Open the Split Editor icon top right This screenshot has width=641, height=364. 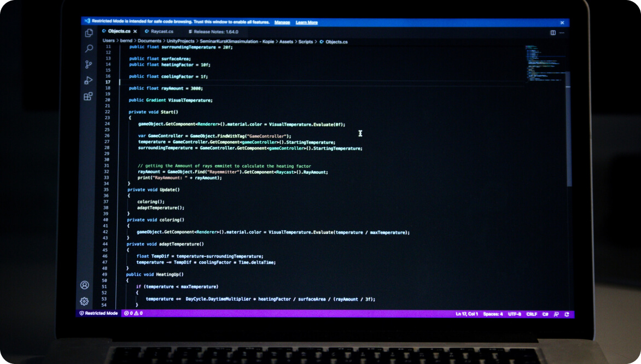click(553, 32)
